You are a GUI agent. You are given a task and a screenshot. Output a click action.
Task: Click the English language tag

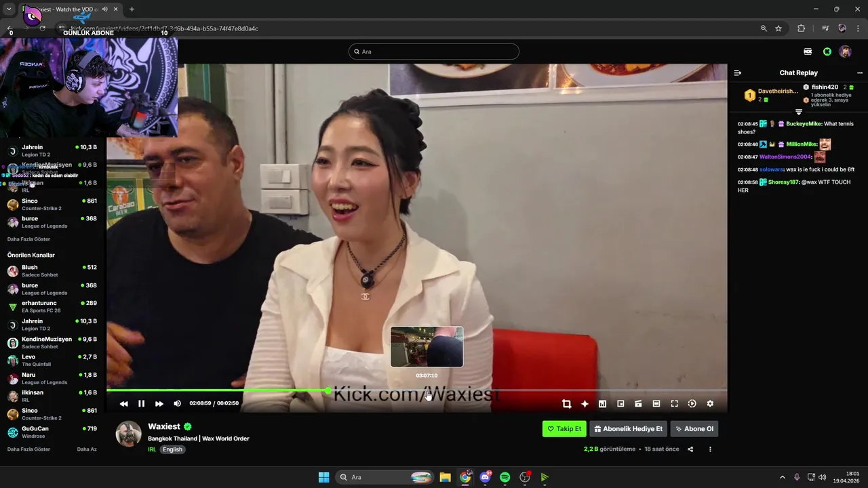(x=172, y=449)
